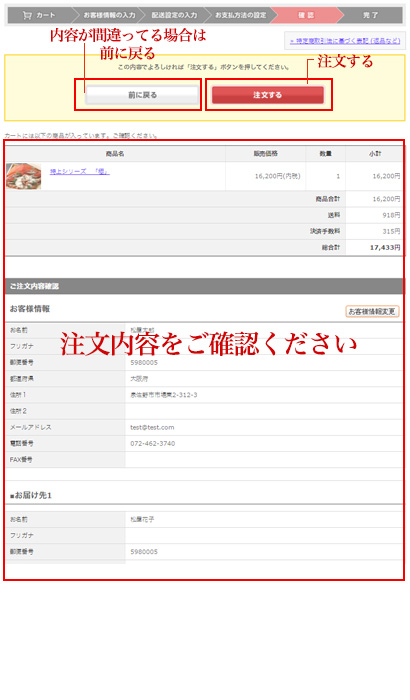
Task: Click the cart icon in progress bar
Action: click(27, 16)
